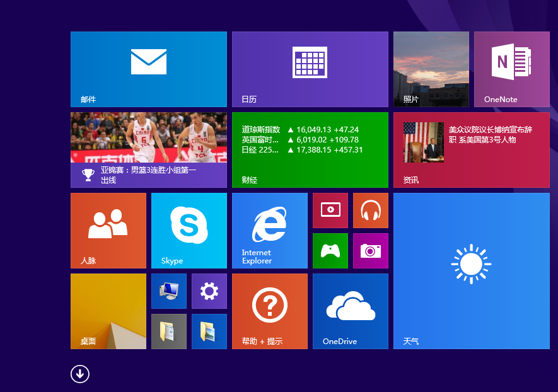Click the news photo with American flag
The height and width of the screenshot is (392, 558).
pyautogui.click(x=424, y=142)
